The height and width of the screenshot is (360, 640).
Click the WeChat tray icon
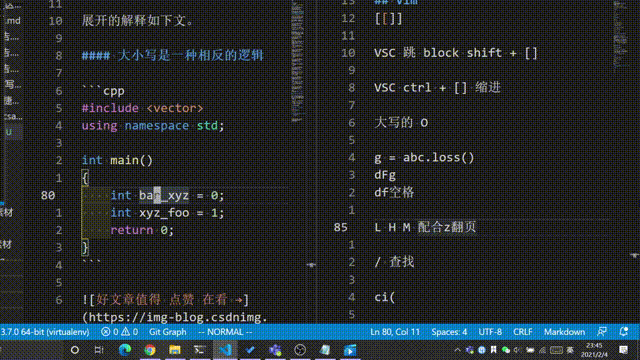click(x=506, y=350)
